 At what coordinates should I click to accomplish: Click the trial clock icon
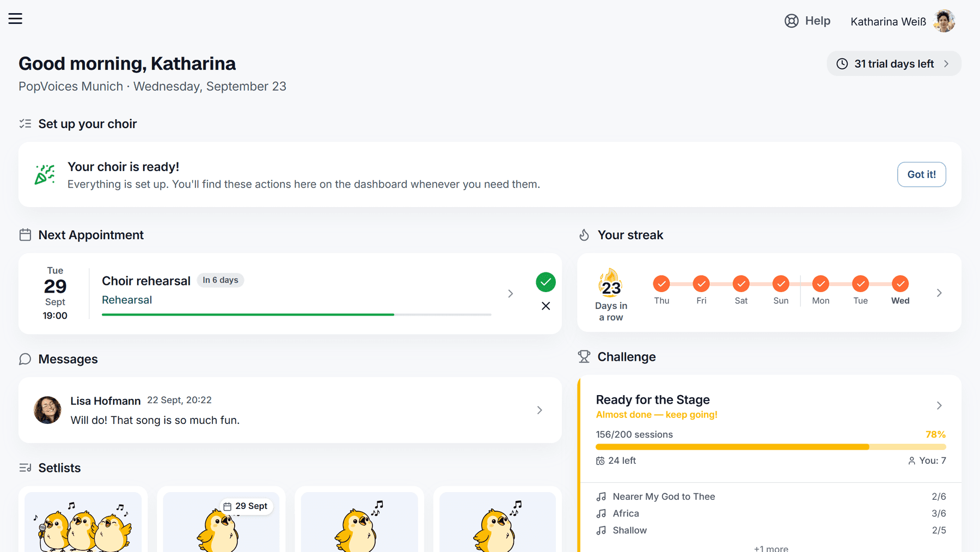(842, 64)
